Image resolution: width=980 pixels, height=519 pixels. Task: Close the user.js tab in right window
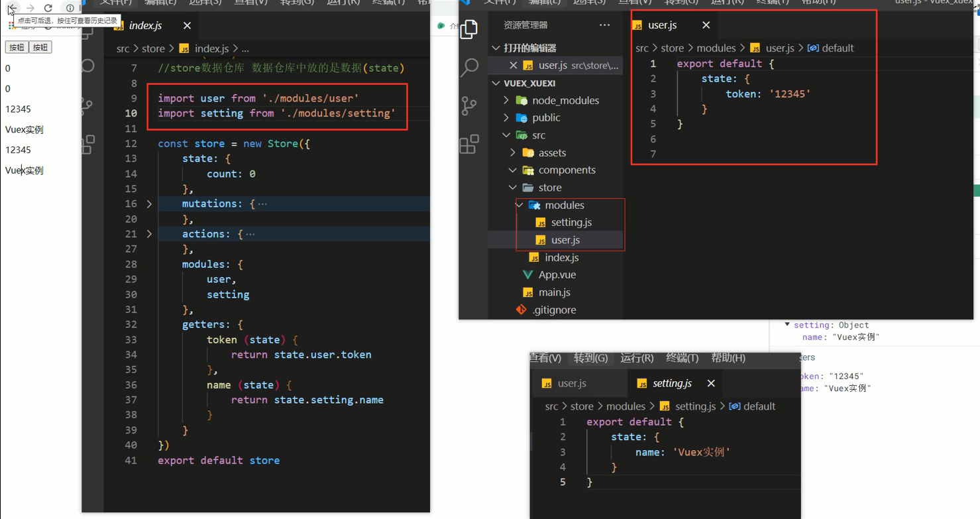(x=706, y=25)
